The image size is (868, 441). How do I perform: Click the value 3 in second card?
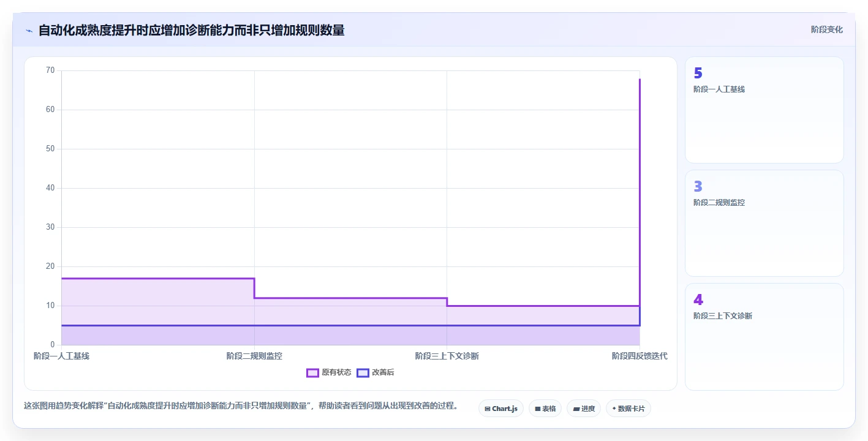[698, 187]
